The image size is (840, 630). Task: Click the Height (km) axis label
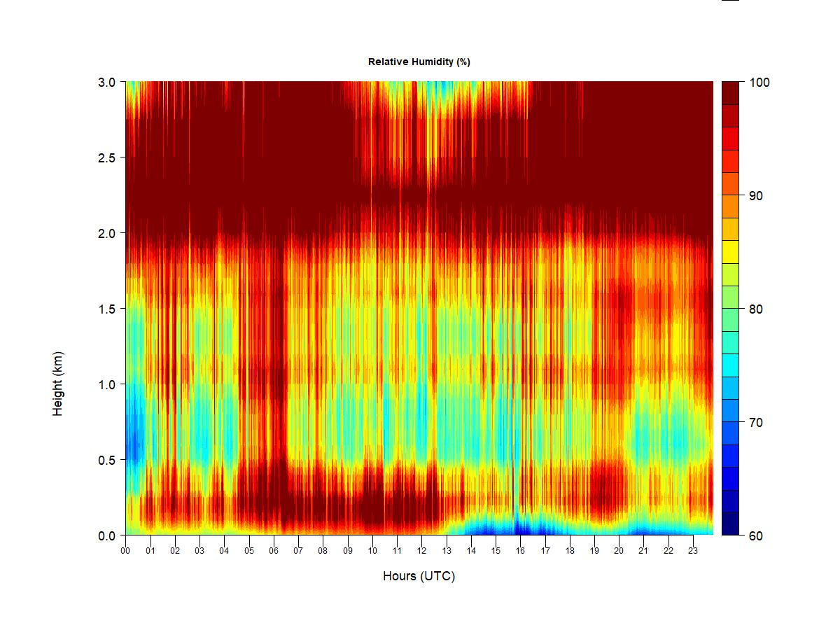pos(58,384)
